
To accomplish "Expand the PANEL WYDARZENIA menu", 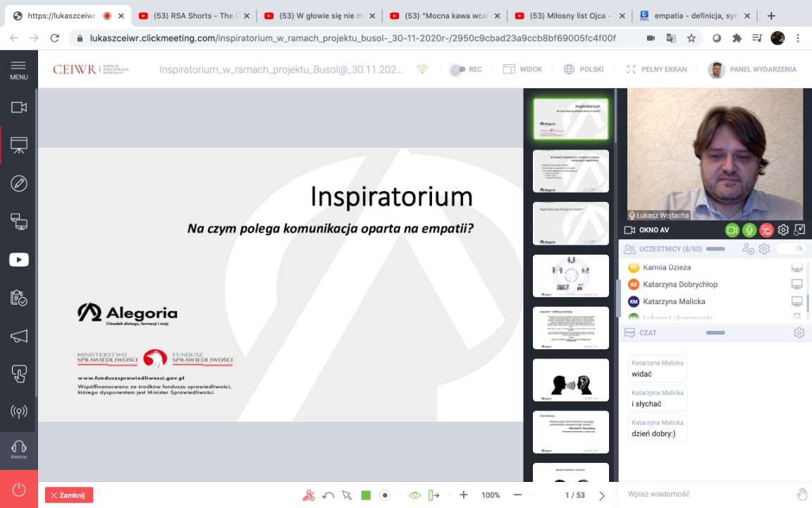I will tap(753, 69).
